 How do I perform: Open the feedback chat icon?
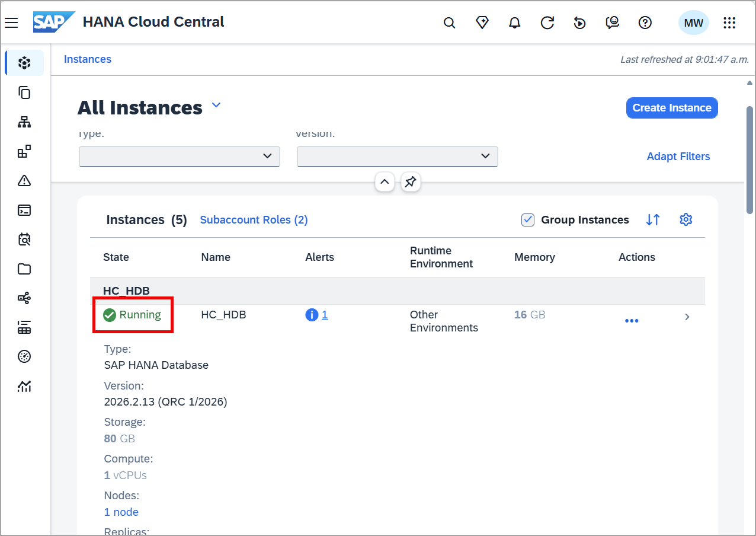pos(613,23)
